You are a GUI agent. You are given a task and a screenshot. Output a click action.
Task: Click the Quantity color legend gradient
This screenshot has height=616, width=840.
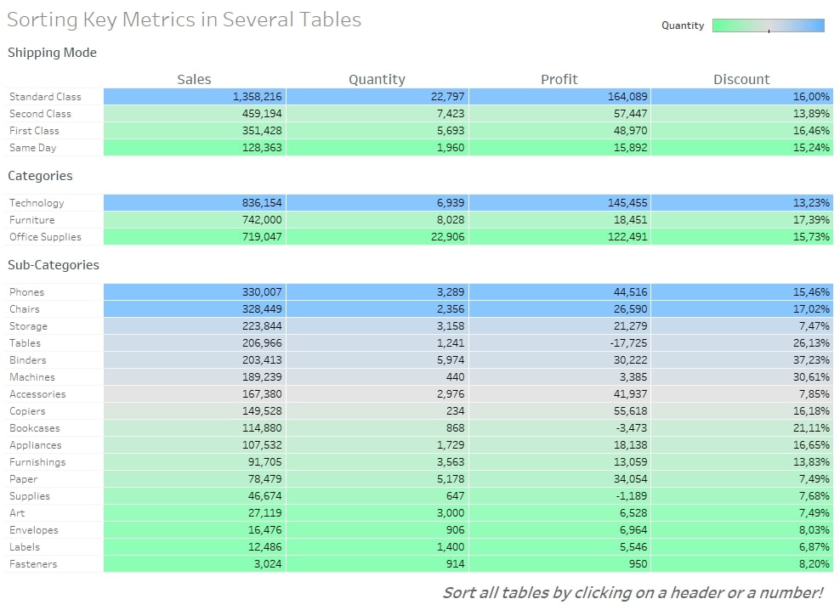point(769,25)
